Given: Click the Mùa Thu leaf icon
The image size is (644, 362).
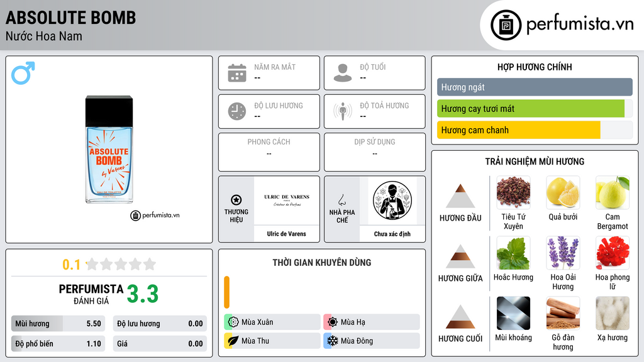Looking at the screenshot, I should pos(233,341).
